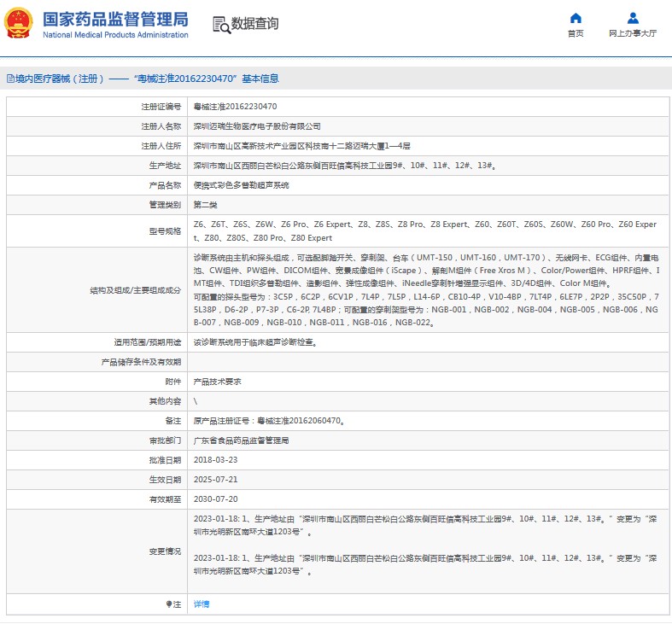Viewport: 672px width, 624px height.
Task: Click the 数据查询 heading text
Action: pos(254,24)
